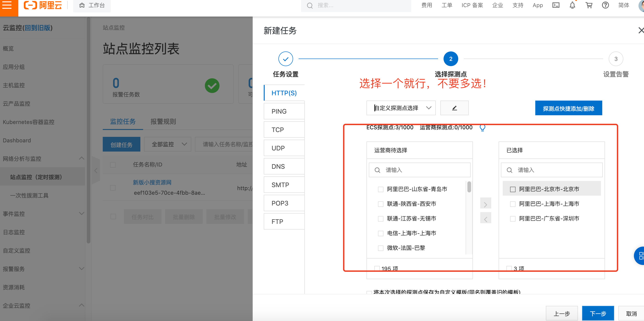The image size is (644, 321).
Task: Select the DNS task type tab
Action: [284, 166]
